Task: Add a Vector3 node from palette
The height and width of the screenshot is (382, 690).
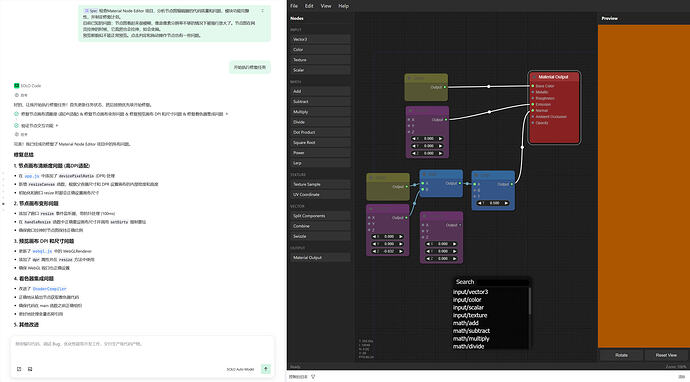Action: [x=320, y=39]
